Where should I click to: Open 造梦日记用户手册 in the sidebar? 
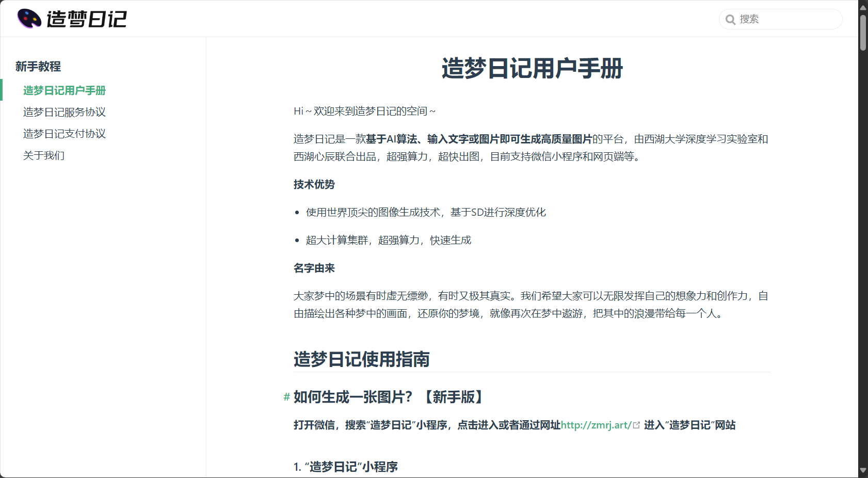(65, 90)
